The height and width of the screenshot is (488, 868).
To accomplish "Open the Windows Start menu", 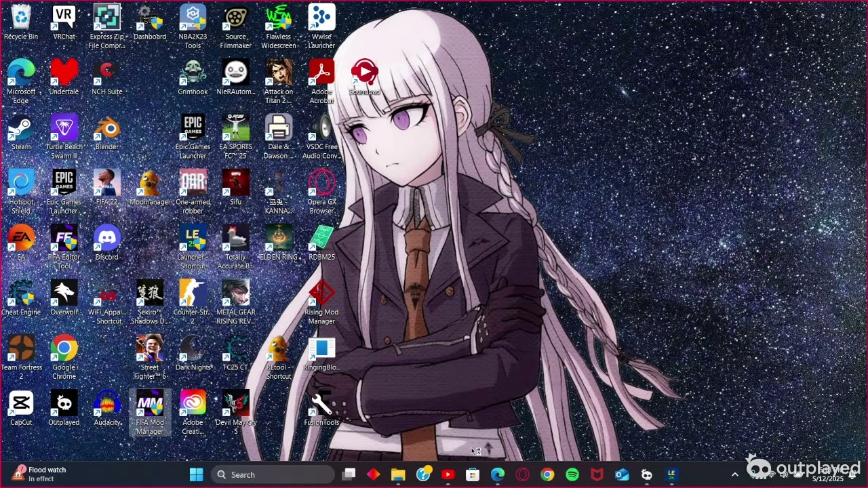I will [197, 474].
